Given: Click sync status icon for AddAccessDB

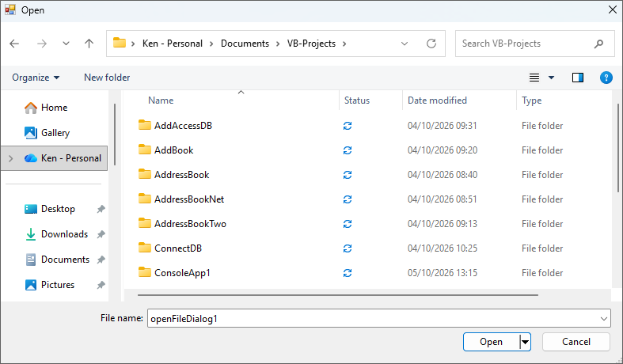Looking at the screenshot, I should [348, 126].
